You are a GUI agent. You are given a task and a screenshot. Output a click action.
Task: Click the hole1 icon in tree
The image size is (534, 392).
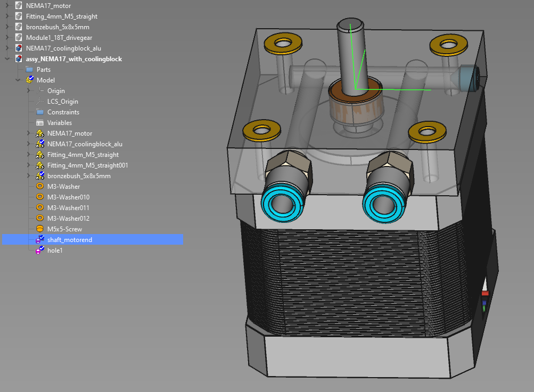pyautogui.click(x=40, y=251)
